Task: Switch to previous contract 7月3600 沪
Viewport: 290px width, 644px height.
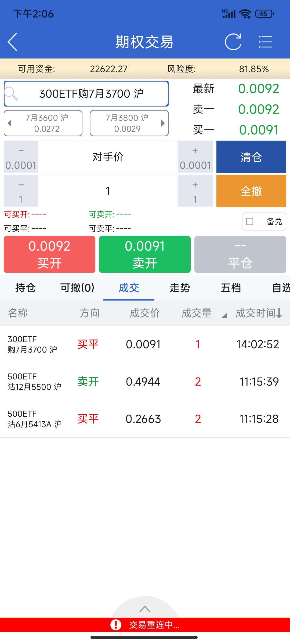Action: tap(43, 123)
